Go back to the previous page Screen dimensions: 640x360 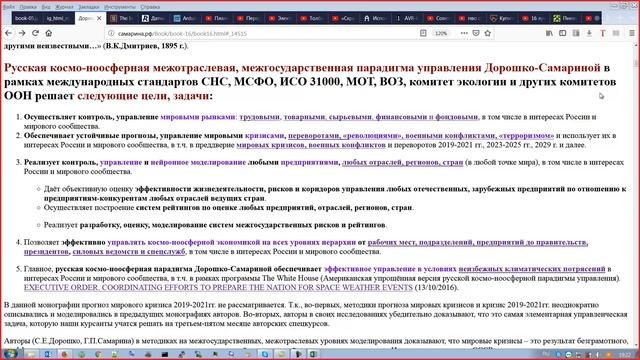(9, 33)
